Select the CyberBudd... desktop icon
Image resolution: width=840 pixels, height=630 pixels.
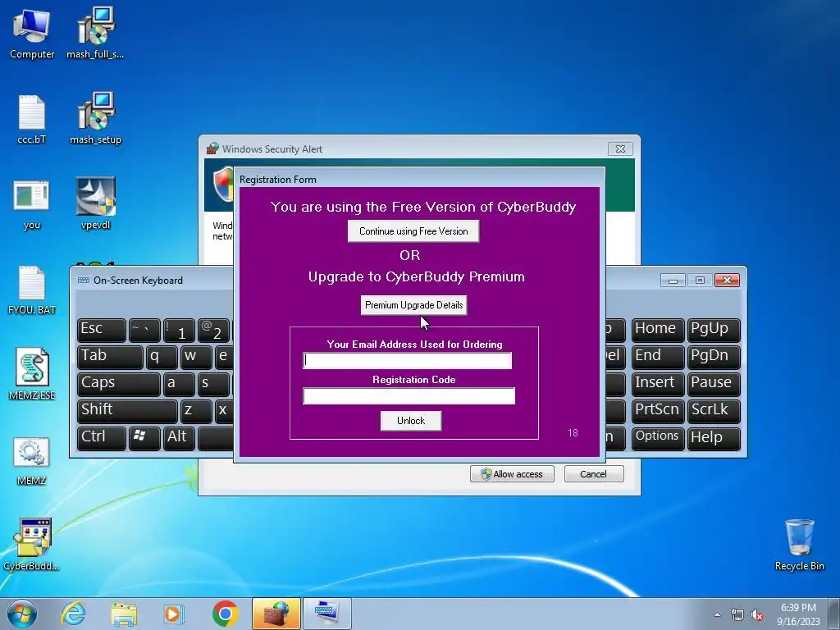[x=32, y=545]
